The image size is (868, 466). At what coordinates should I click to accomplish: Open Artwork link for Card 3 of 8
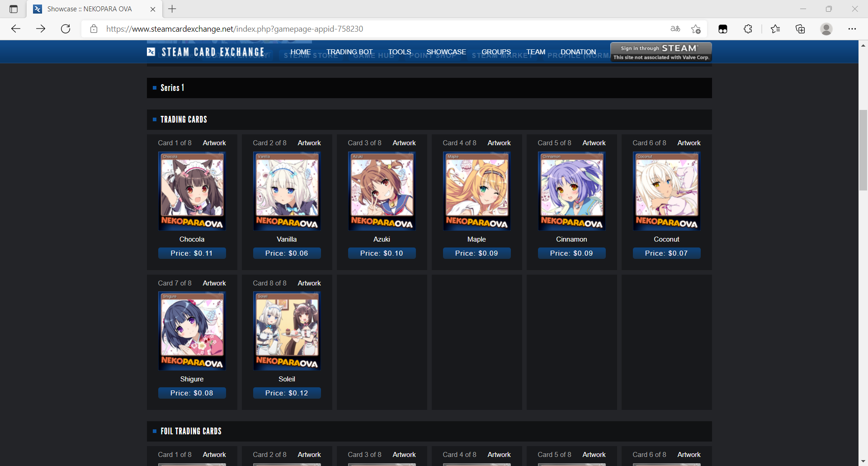point(404,143)
